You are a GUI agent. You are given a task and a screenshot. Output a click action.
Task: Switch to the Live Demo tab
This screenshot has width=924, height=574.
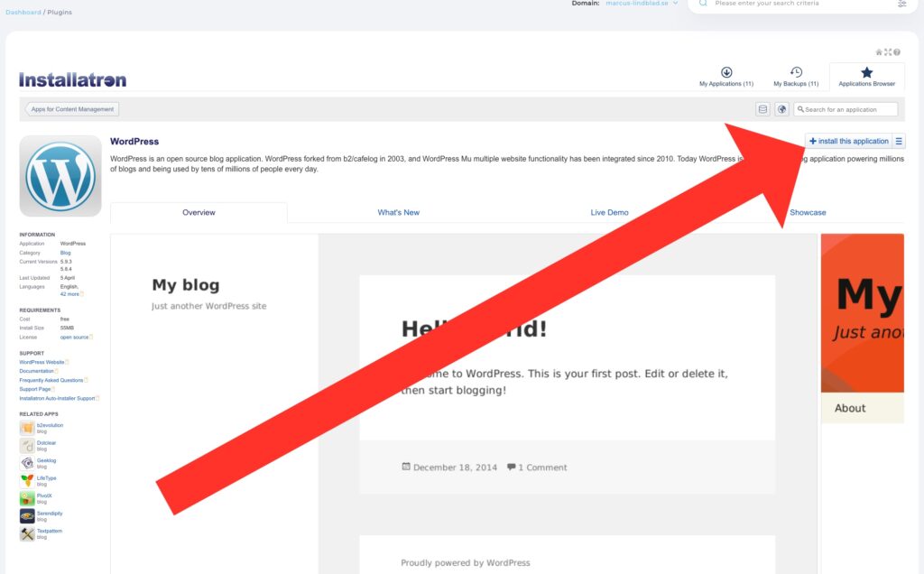click(609, 212)
